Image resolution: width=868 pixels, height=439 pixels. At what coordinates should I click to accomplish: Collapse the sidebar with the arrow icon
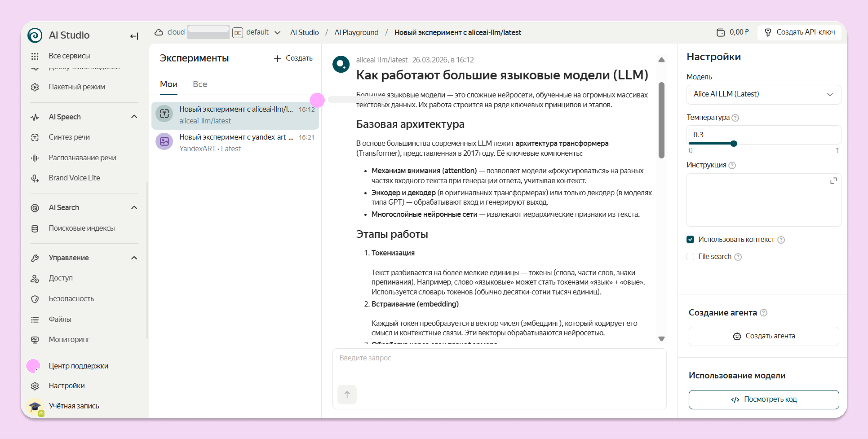(134, 36)
